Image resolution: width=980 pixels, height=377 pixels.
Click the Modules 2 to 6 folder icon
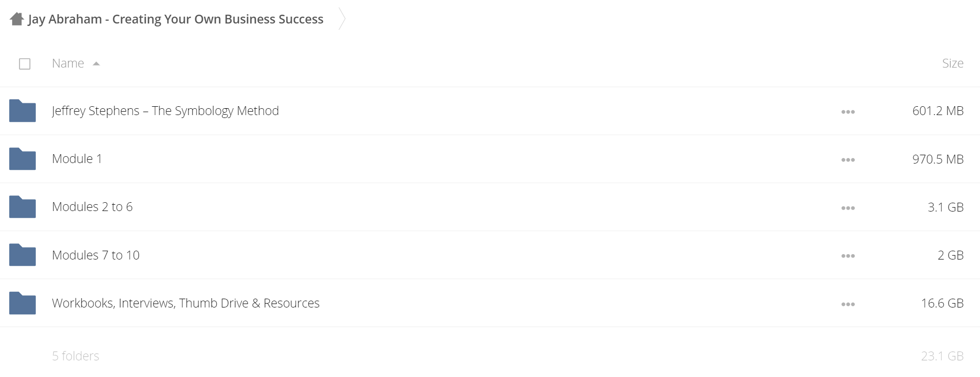tap(23, 207)
